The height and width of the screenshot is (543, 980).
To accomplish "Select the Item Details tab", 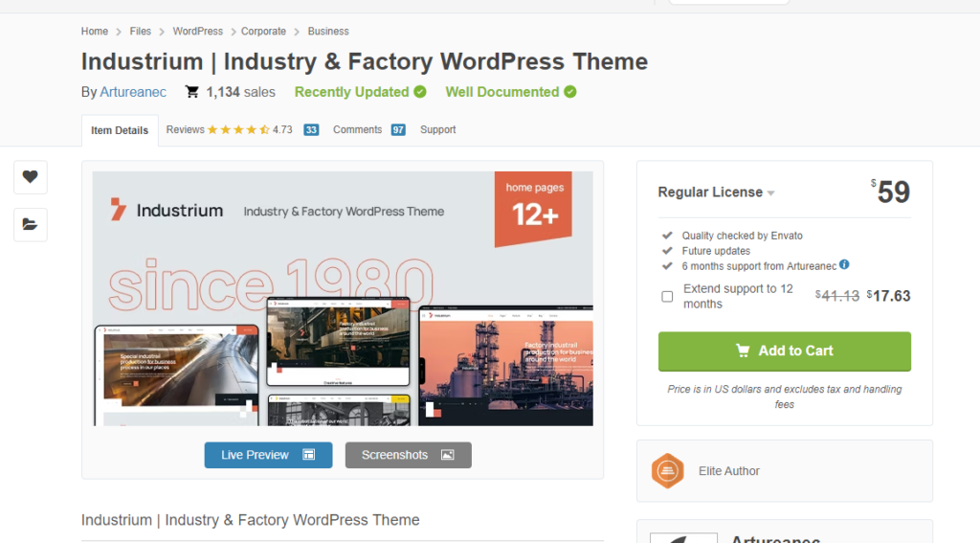I will 120,131.
